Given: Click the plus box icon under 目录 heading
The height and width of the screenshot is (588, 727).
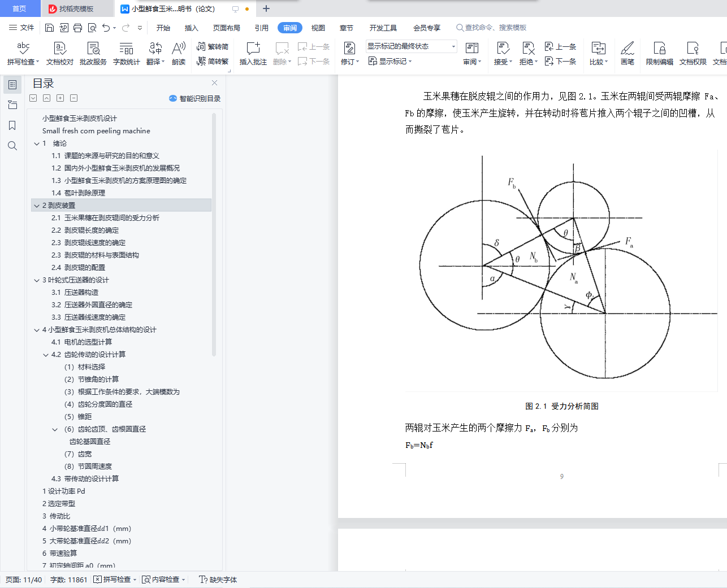Looking at the screenshot, I should (60, 98).
